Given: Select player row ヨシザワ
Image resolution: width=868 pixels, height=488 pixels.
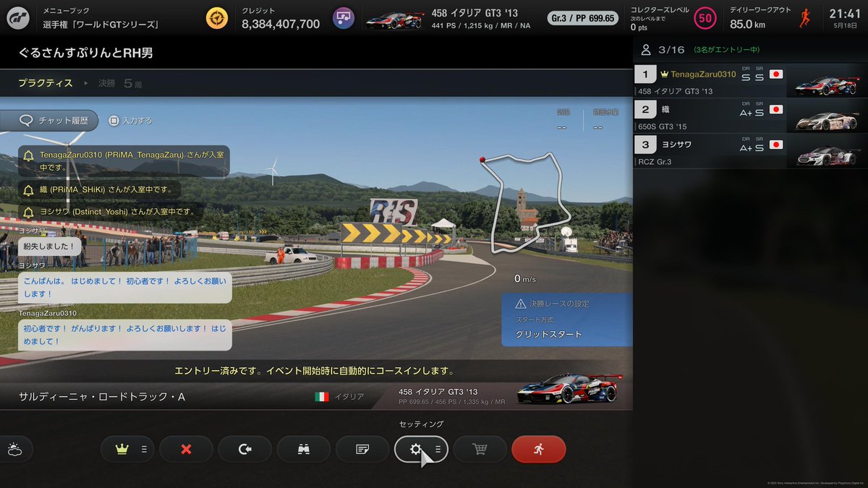Looking at the screenshot, I should pyautogui.click(x=751, y=150).
